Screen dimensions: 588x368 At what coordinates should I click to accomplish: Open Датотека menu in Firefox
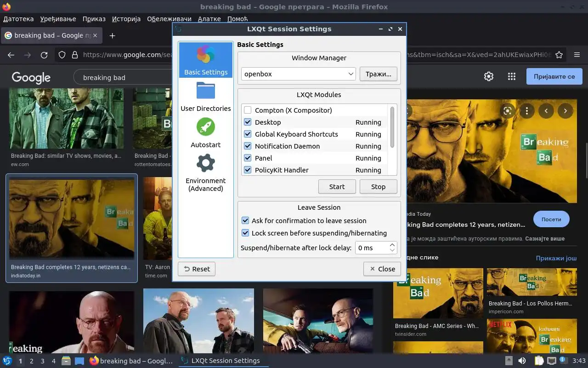pyautogui.click(x=18, y=19)
